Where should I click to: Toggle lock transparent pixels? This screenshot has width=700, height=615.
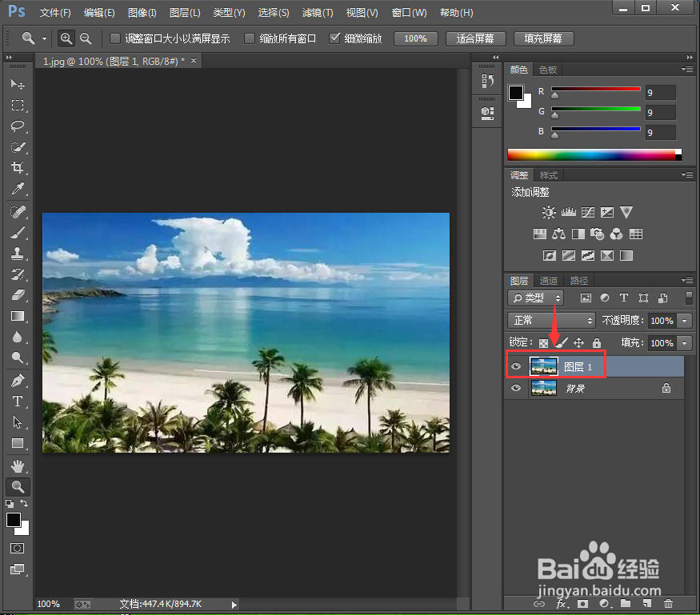[x=543, y=343]
